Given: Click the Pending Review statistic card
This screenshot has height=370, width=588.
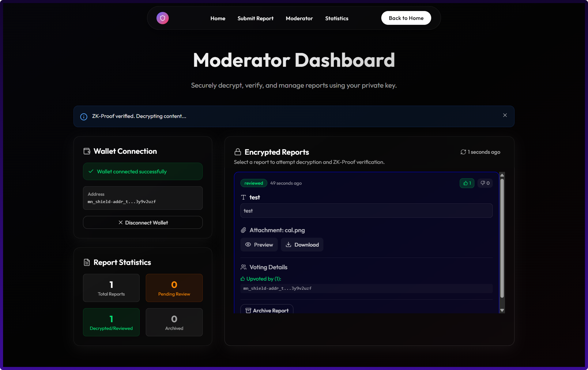Looking at the screenshot, I should (174, 288).
